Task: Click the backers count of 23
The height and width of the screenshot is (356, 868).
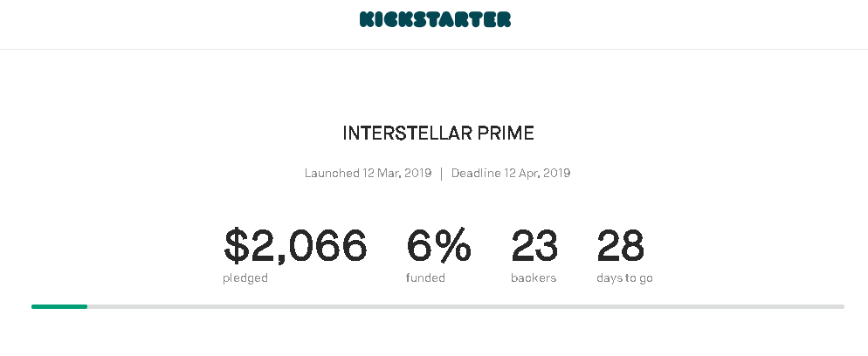Action: click(x=534, y=245)
